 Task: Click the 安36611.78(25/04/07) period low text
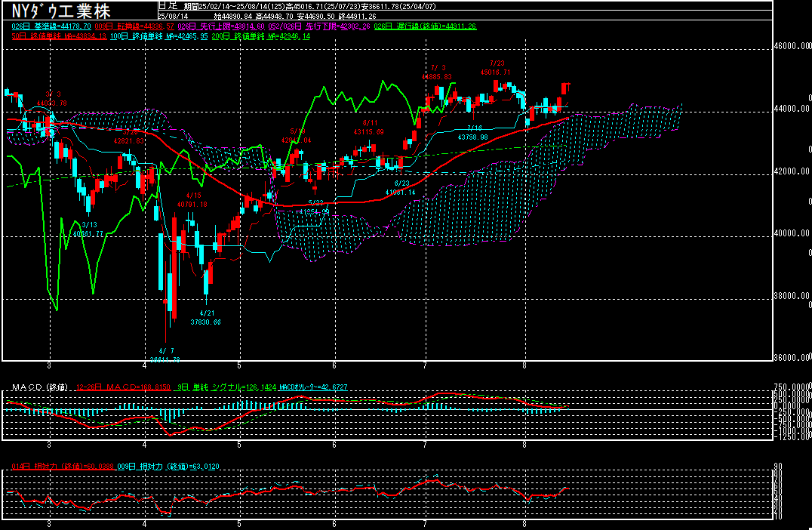point(398,6)
